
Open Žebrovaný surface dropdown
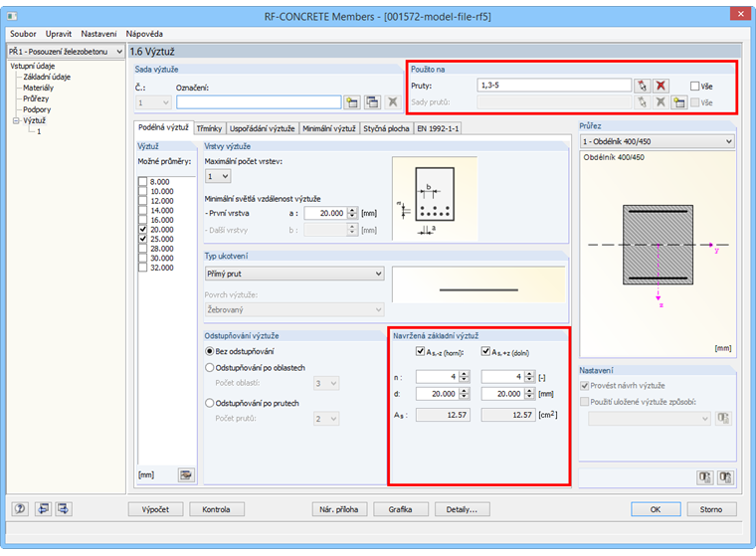tap(294, 309)
